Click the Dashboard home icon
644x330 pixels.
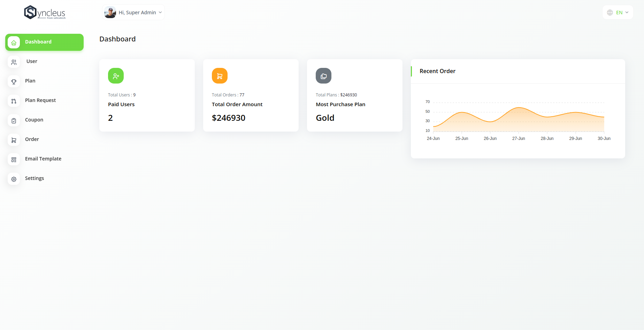click(14, 42)
